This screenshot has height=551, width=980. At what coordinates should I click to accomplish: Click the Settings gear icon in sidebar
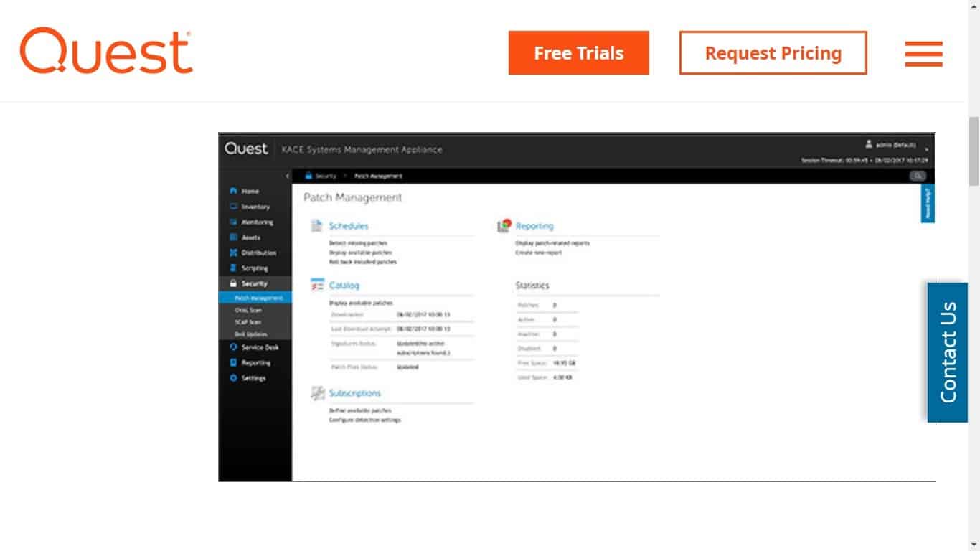pyautogui.click(x=233, y=378)
